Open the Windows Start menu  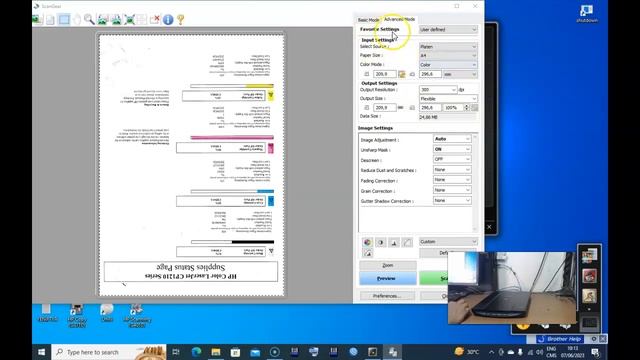(42, 352)
